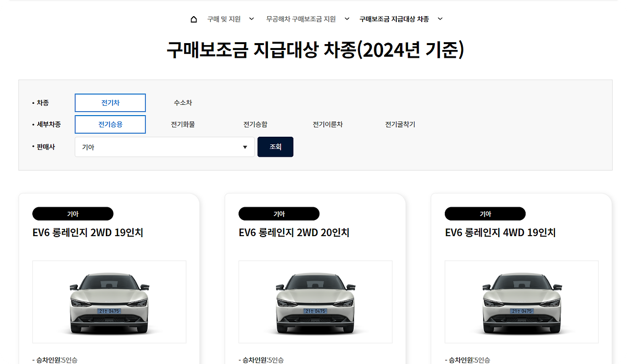The height and width of the screenshot is (364, 627).
Task: Select the 전기이륜차 subcategory filter
Action: click(328, 124)
